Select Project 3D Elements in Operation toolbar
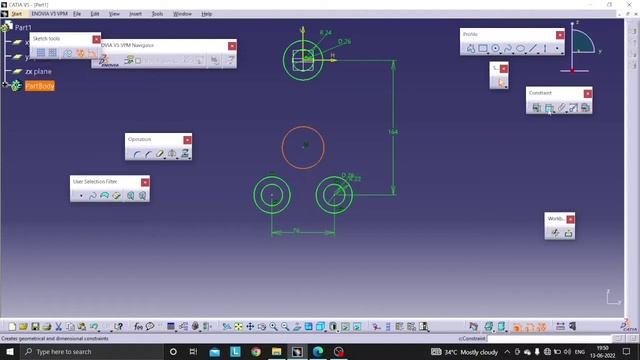640x360 pixels. point(185,154)
